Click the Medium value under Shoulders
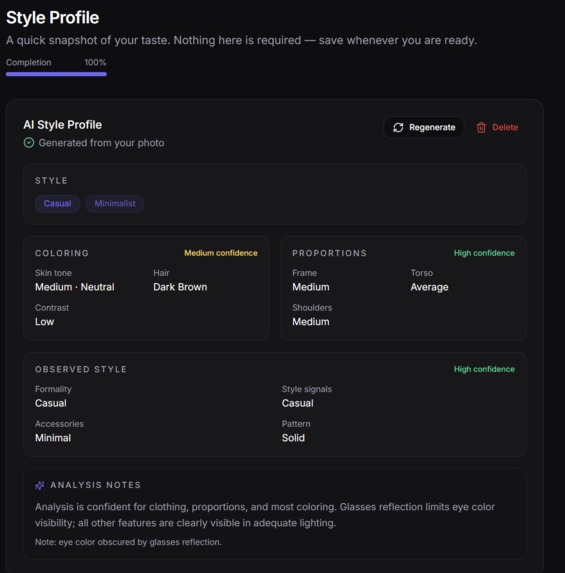Screen dimensions: 565x573 click(311, 322)
